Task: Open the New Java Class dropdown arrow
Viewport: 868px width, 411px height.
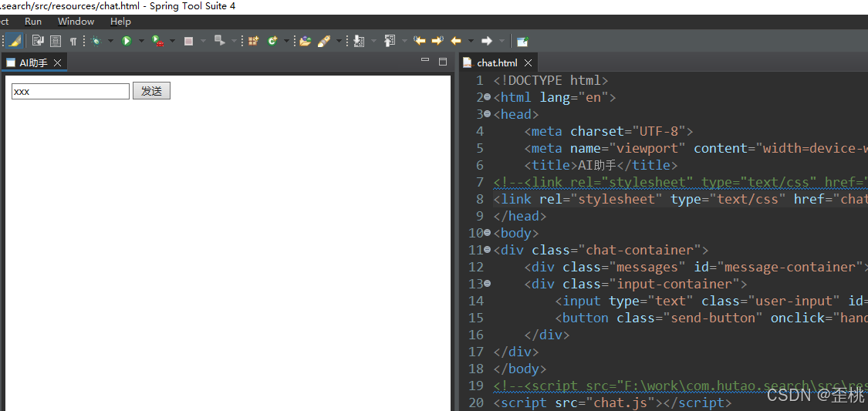Action: [x=287, y=41]
